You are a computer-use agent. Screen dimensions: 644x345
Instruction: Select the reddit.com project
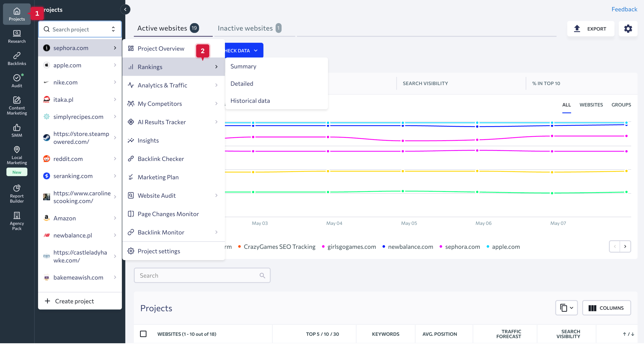[x=80, y=159]
